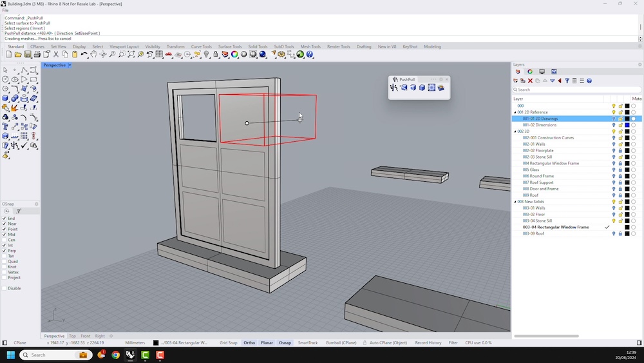Select the Box solid tool in sidebar
The image size is (644, 363).
[x=5, y=98]
